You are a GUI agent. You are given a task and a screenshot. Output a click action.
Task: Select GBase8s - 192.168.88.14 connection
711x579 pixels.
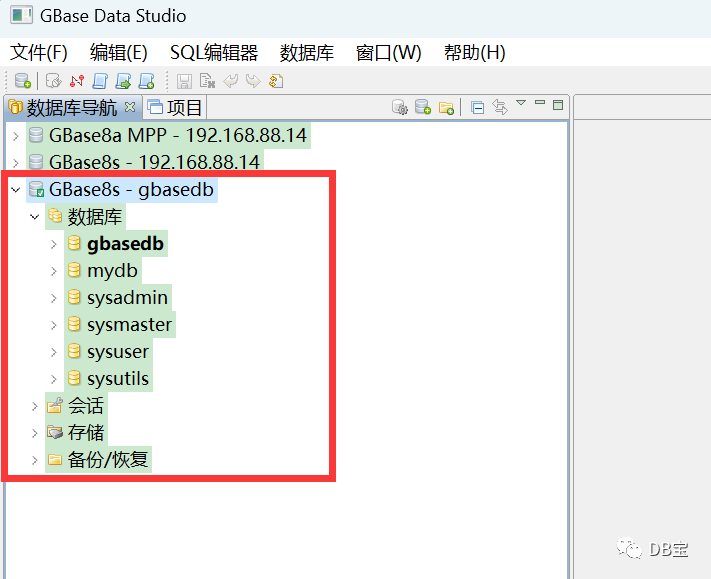[154, 162]
